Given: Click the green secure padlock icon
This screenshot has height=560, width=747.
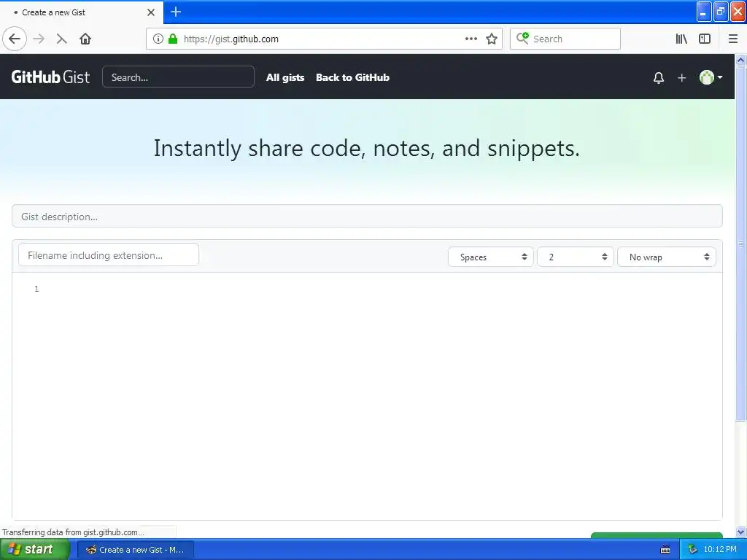Looking at the screenshot, I should [173, 39].
